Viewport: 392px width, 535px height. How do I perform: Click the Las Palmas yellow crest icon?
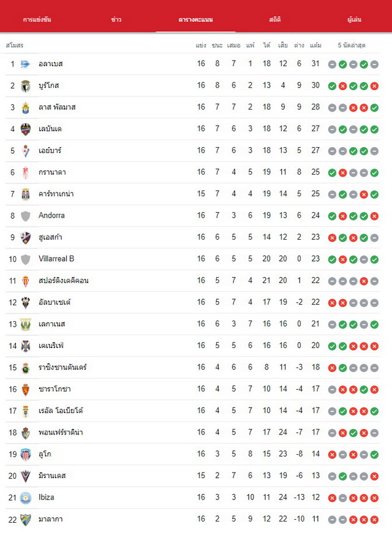26,107
